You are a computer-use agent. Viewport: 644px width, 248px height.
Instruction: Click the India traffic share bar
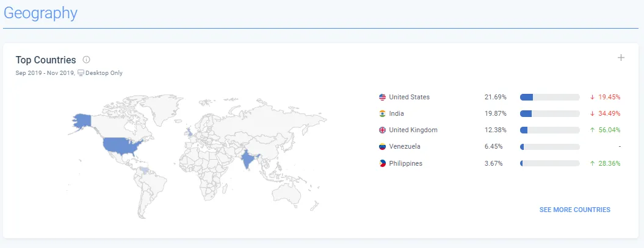(549, 113)
